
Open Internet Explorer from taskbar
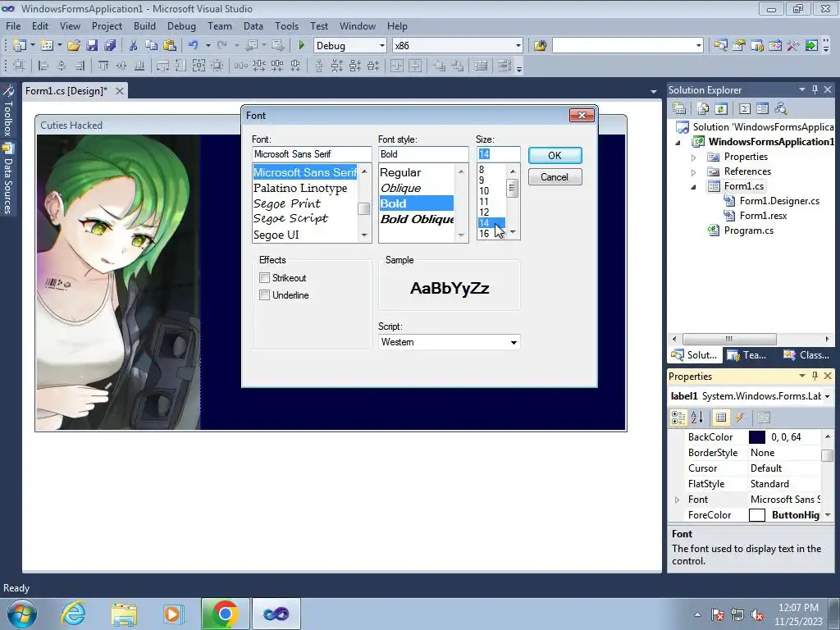73,614
